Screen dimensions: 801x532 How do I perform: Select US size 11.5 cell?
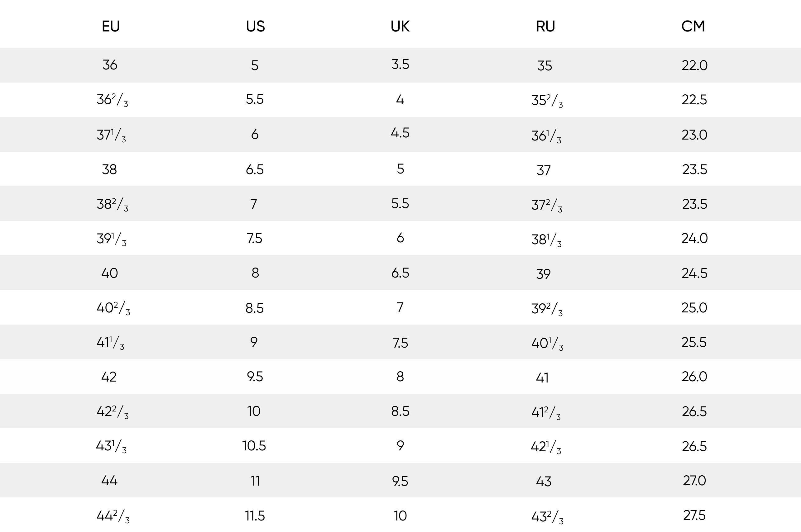tap(255, 516)
